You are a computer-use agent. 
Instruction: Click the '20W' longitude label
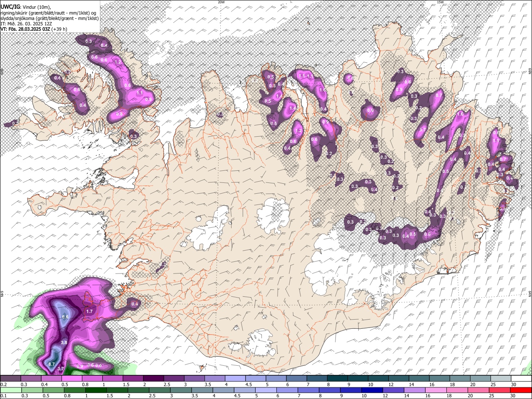221,2
